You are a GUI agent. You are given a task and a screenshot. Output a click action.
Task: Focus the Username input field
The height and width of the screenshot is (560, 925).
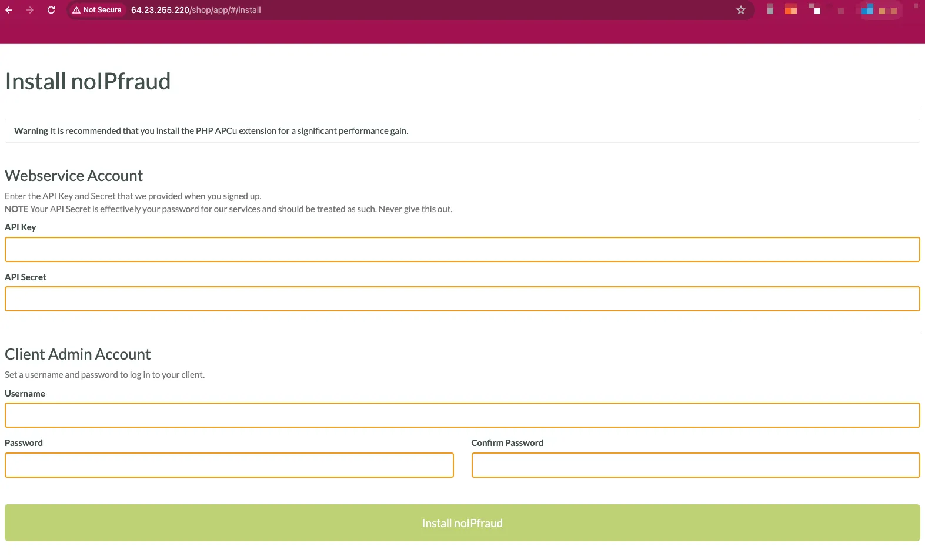coord(462,415)
